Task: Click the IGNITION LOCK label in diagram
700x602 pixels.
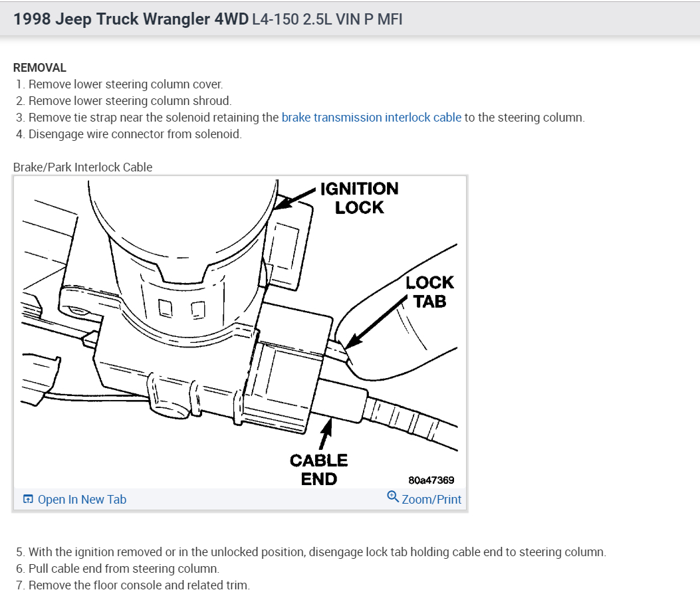Action: [360, 198]
